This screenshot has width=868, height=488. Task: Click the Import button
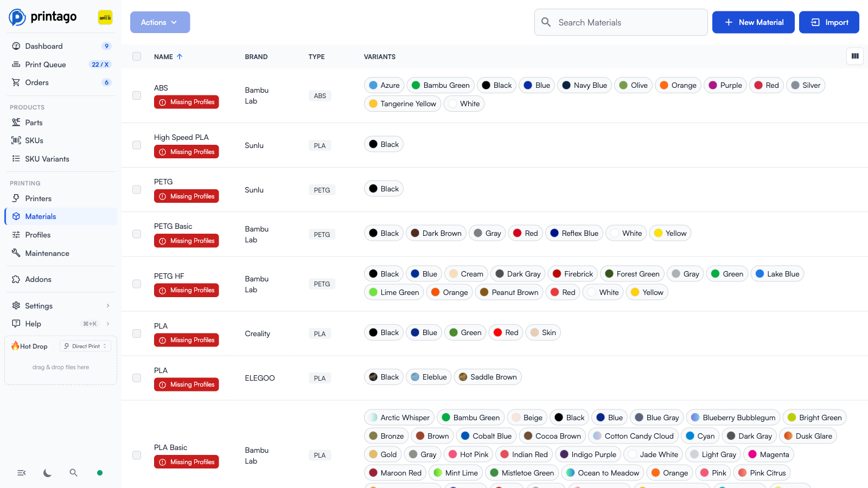pyautogui.click(x=829, y=22)
